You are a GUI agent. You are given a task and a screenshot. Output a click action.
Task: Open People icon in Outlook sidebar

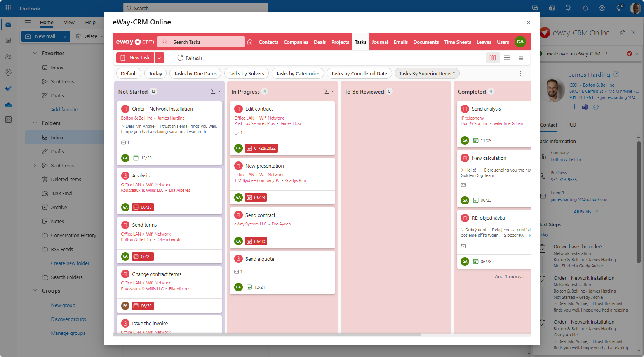click(x=8, y=57)
